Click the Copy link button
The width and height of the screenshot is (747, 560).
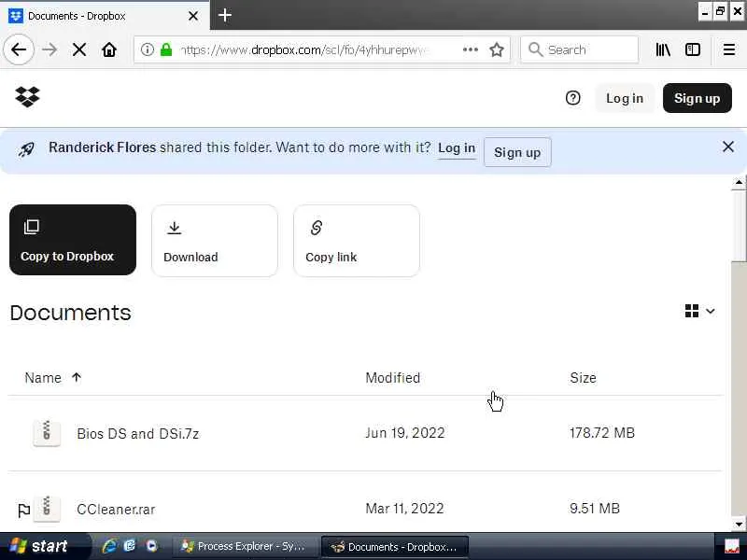[x=357, y=241]
